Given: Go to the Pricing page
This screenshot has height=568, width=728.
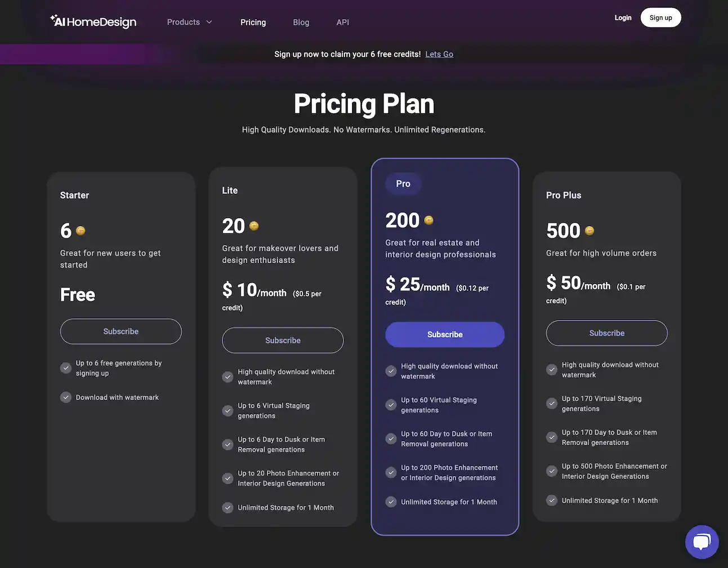Looking at the screenshot, I should coord(253,22).
